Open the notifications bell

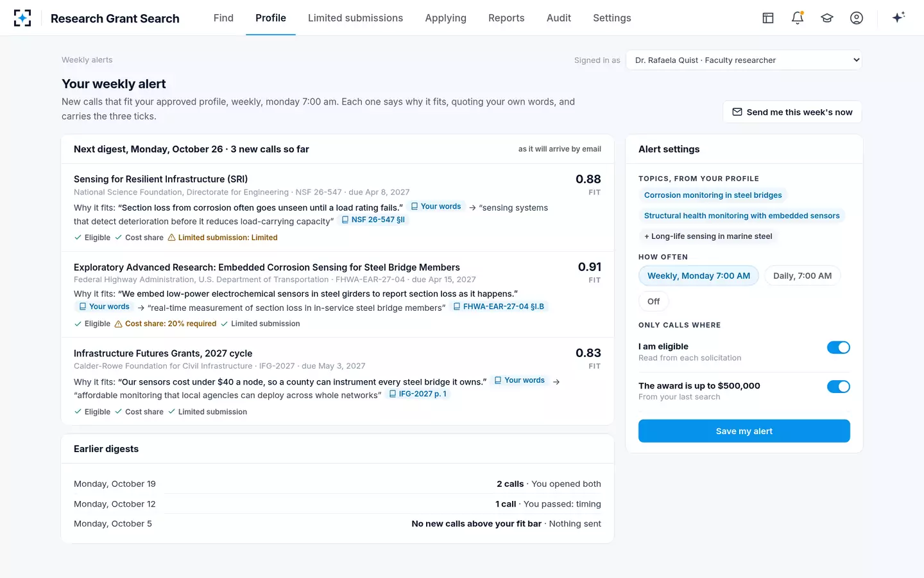click(x=798, y=18)
